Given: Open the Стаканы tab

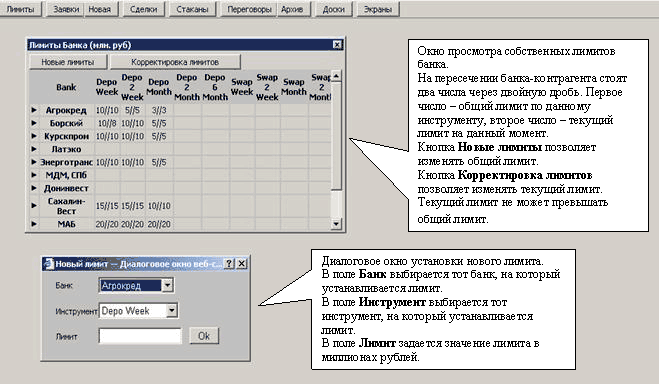Looking at the screenshot, I should 192,9.
